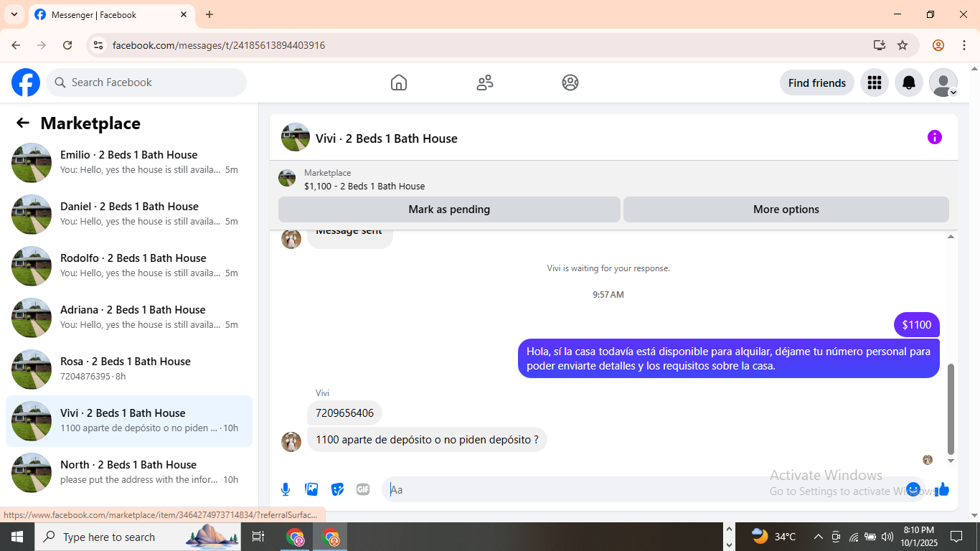Reload the current page

point(67,45)
